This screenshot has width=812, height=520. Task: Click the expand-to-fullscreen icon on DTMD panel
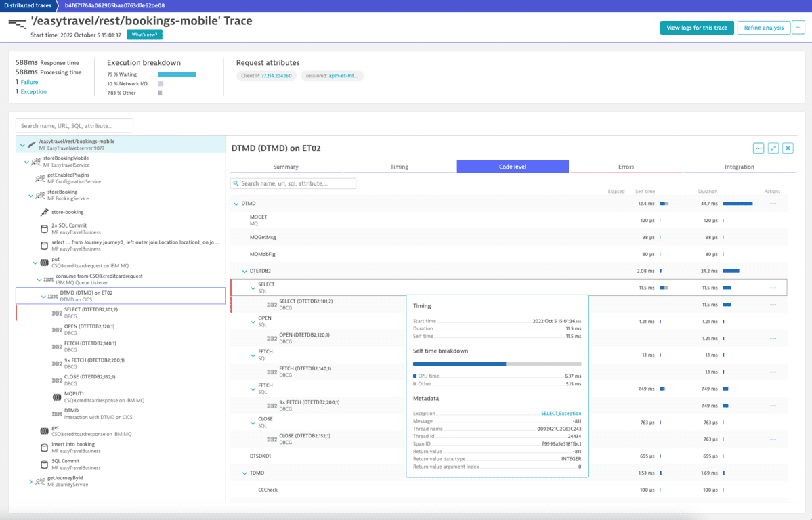point(773,148)
